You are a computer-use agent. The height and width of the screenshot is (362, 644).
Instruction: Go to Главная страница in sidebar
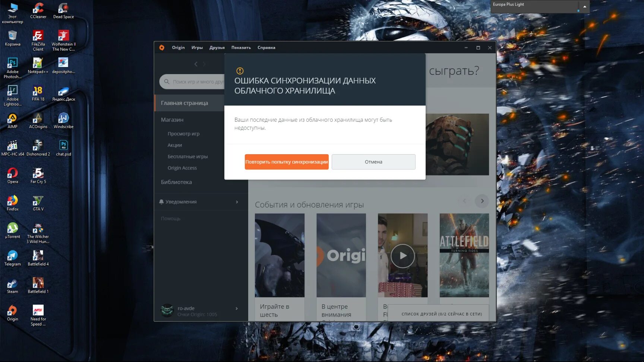(189, 103)
